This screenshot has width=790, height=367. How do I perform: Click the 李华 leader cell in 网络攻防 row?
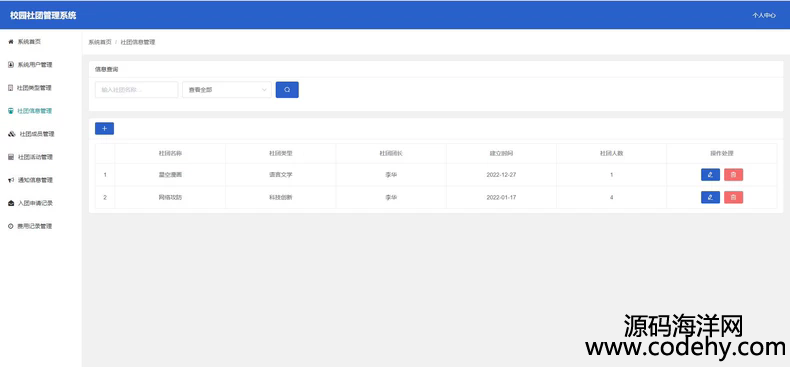pos(391,198)
